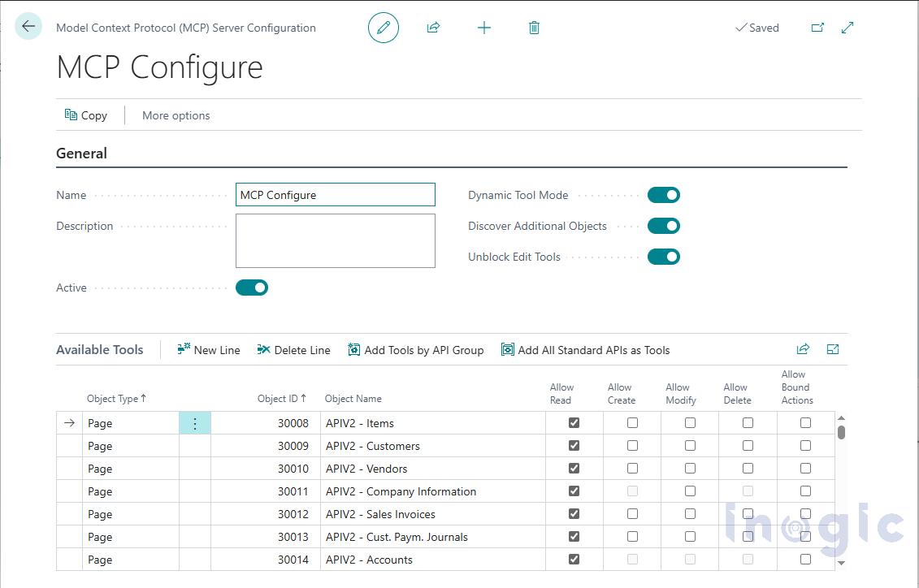Check Allow Bound Actions for APIV2 - Accounts
Viewport: 919px width, 588px height.
[x=806, y=560]
